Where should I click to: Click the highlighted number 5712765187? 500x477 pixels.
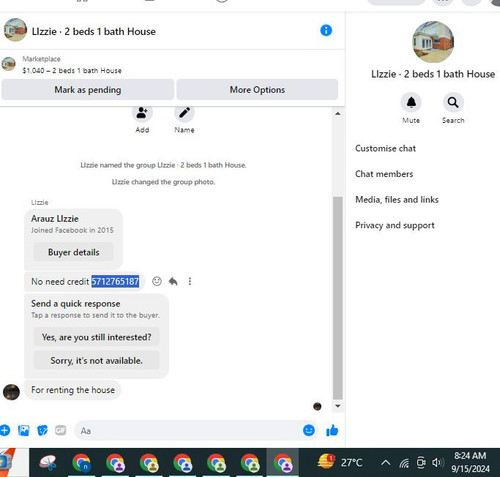115,281
